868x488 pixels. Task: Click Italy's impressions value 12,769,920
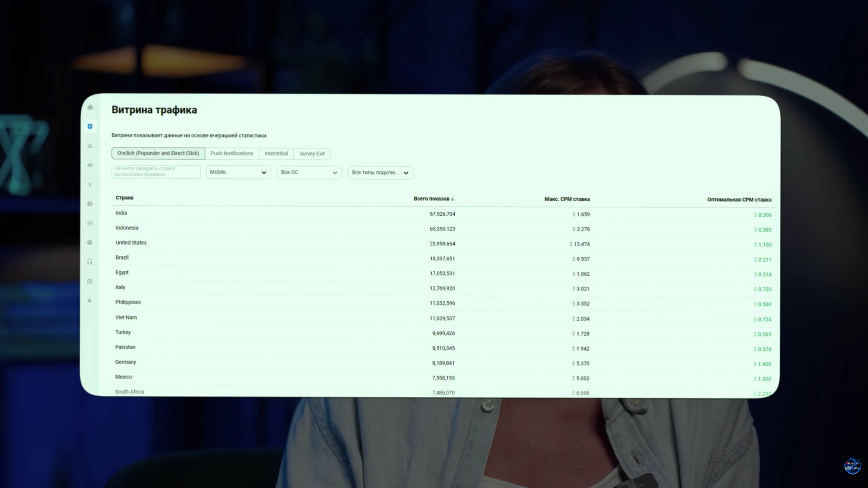point(442,289)
